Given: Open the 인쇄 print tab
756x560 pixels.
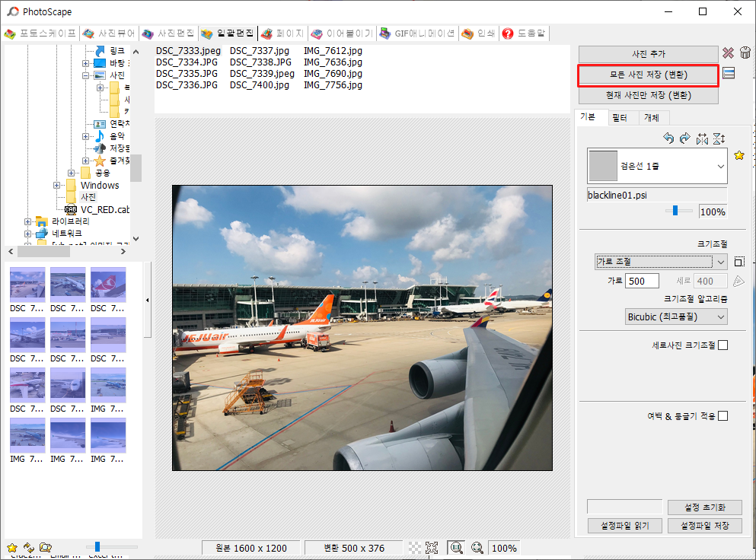Looking at the screenshot, I should (x=478, y=33).
